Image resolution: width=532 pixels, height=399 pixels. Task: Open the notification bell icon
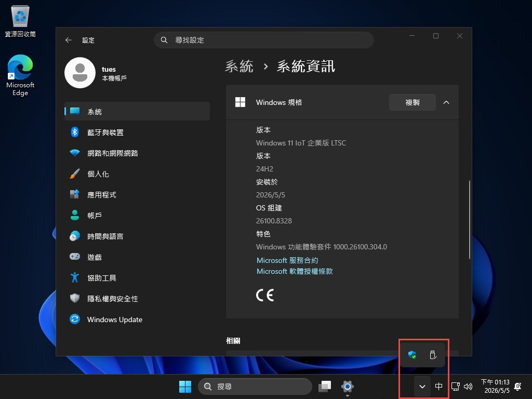tap(518, 387)
